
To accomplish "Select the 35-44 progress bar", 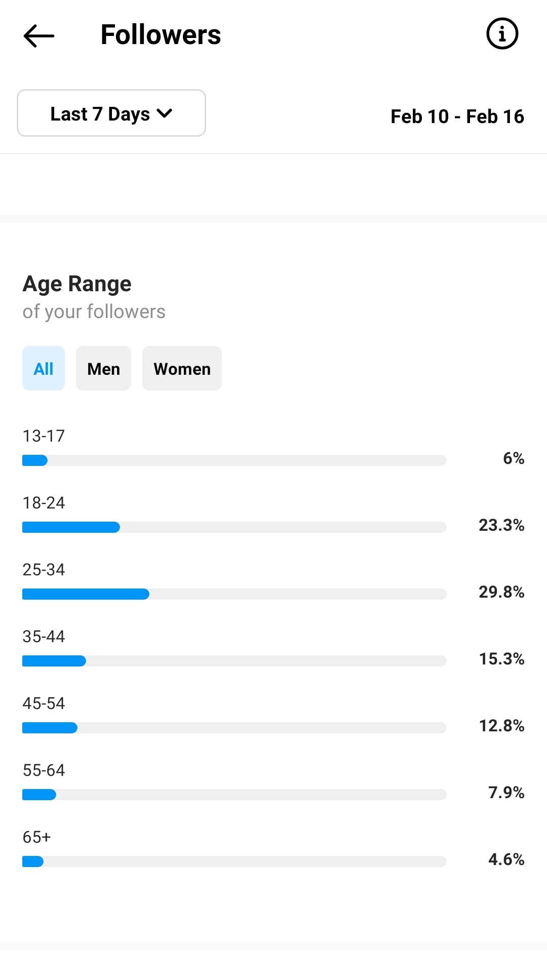I will pos(235,661).
